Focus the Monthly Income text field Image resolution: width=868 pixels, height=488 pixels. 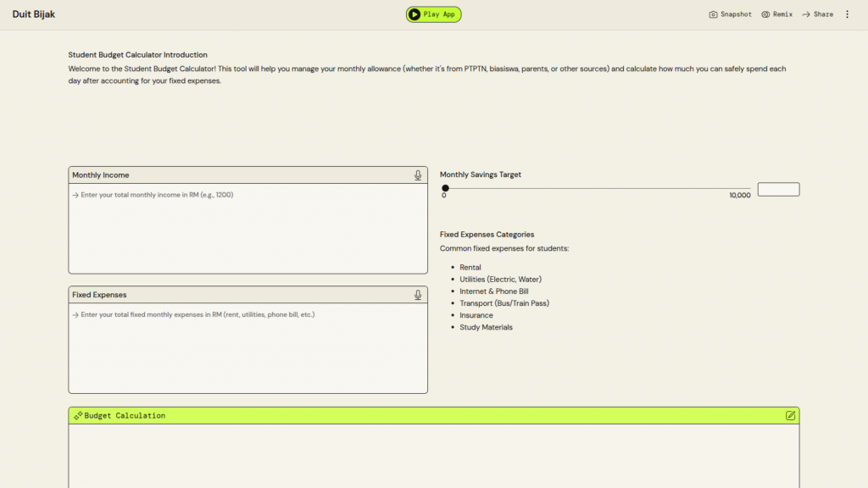coord(248,229)
